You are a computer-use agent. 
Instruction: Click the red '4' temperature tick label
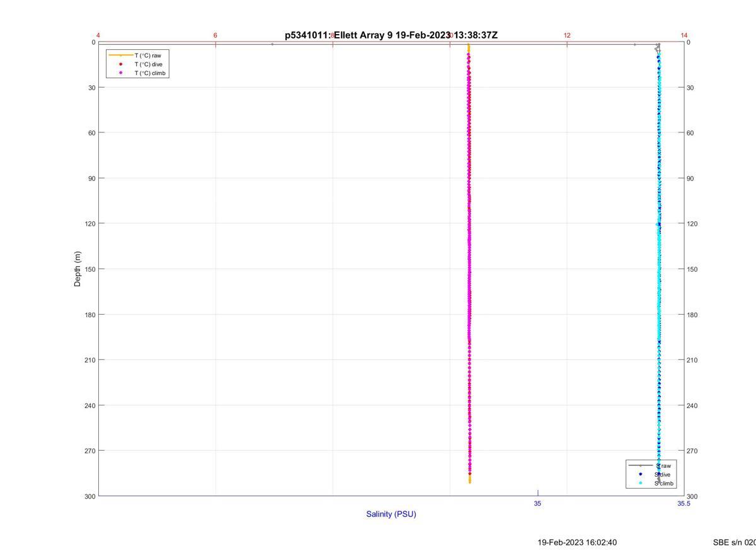[98, 35]
